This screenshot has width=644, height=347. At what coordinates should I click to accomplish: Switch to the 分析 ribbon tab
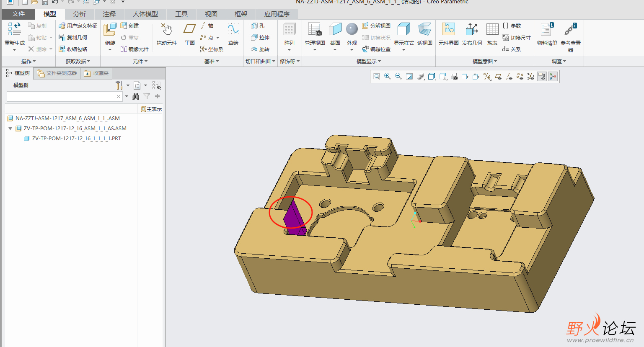tap(80, 14)
